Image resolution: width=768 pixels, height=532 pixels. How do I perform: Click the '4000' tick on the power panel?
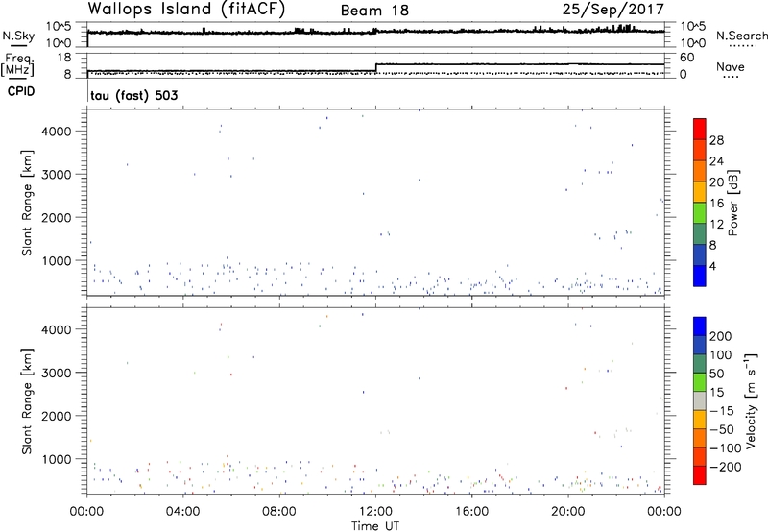[x=57, y=132]
